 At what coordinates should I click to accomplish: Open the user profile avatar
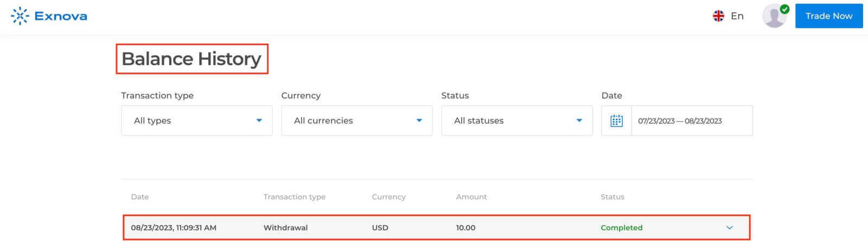pyautogui.click(x=774, y=17)
